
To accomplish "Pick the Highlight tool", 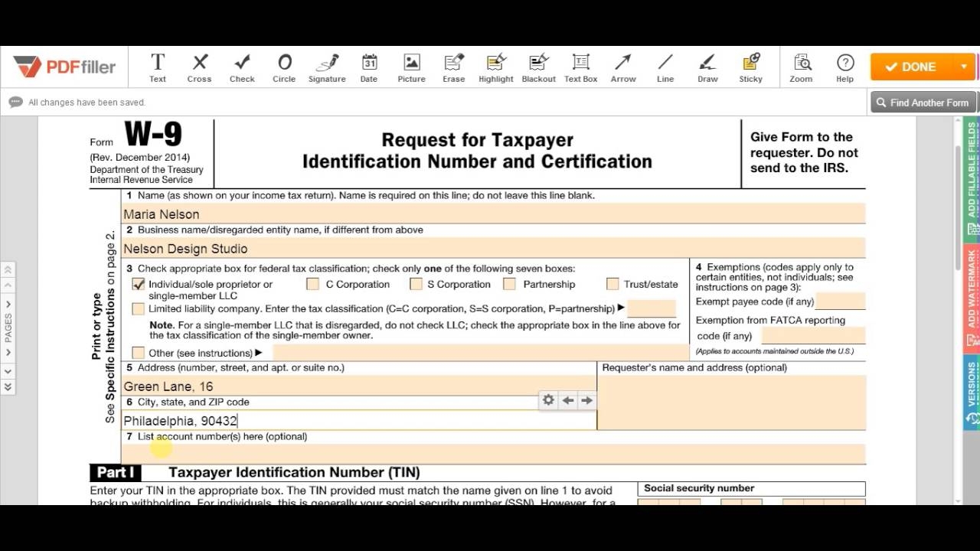I will 496,68.
